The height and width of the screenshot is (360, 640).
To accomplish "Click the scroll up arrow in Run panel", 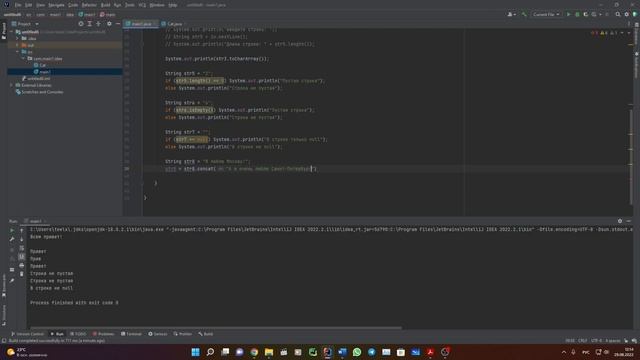I will (x=22, y=230).
